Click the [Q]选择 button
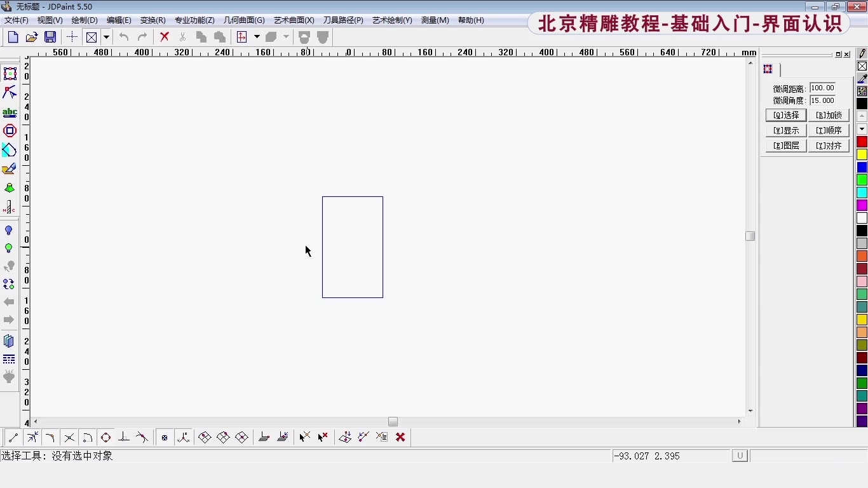868x488 pixels. tap(786, 115)
